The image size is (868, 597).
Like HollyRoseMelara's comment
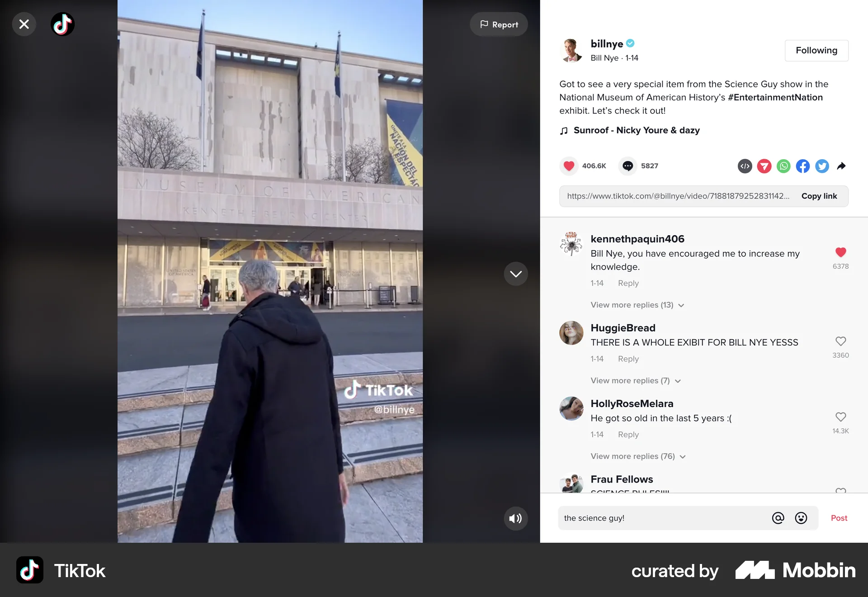840,417
